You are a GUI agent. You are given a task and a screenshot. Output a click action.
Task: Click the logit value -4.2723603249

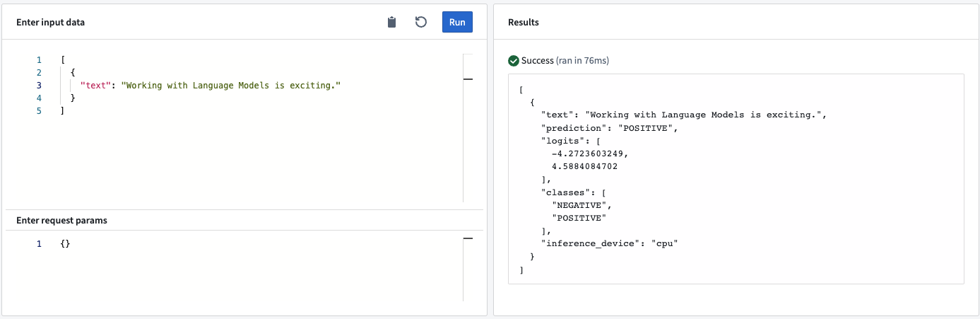click(x=589, y=153)
